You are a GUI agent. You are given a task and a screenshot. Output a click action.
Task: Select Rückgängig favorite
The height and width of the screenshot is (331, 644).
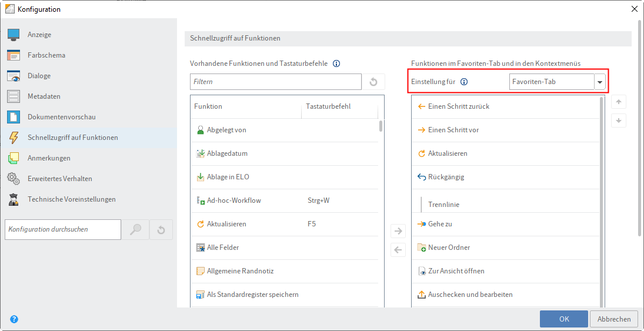click(505, 178)
